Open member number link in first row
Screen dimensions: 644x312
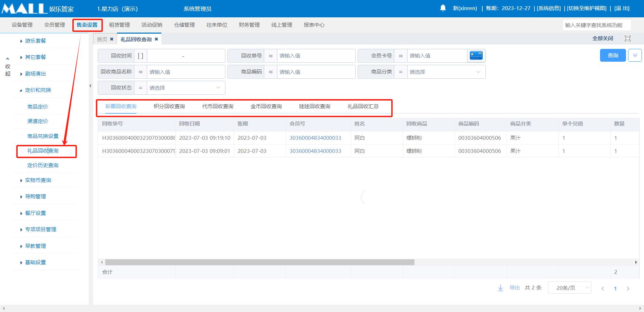[315, 138]
